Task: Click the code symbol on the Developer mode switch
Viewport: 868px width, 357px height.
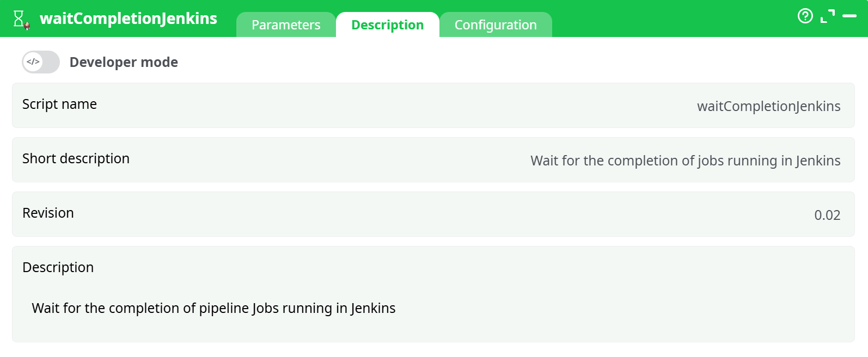Action: click(33, 61)
